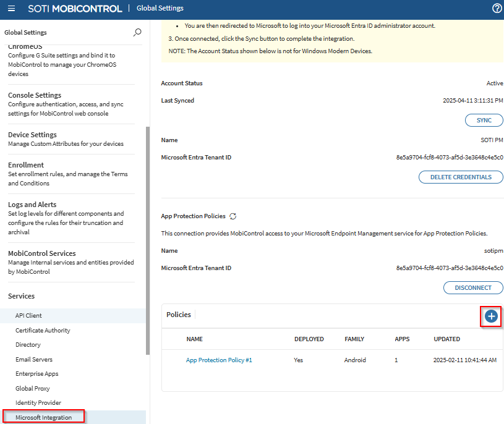This screenshot has height=424, width=504.
Task: Open API Client service
Action: coord(28,315)
